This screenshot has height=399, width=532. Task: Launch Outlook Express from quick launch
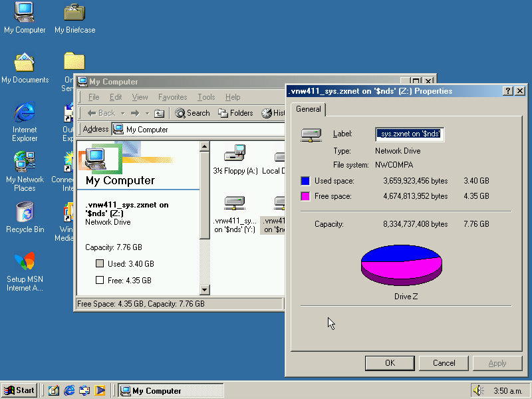[84, 390]
